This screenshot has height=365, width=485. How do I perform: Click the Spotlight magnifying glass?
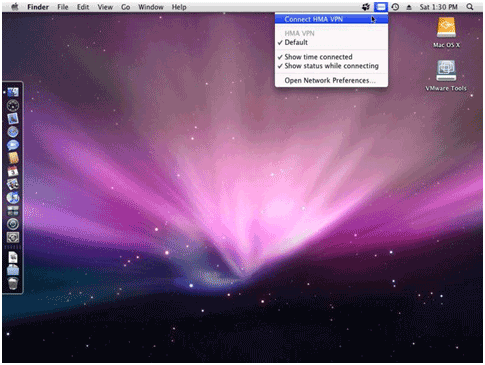tap(470, 7)
